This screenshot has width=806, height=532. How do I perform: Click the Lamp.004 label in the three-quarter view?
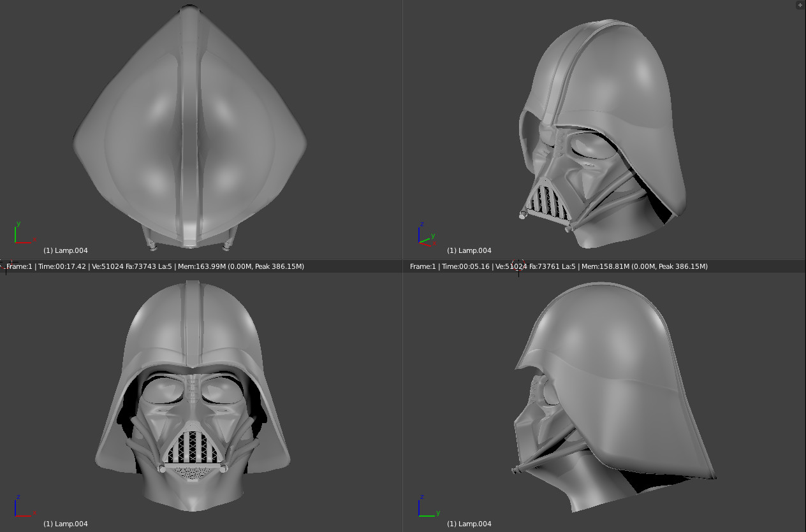[469, 250]
